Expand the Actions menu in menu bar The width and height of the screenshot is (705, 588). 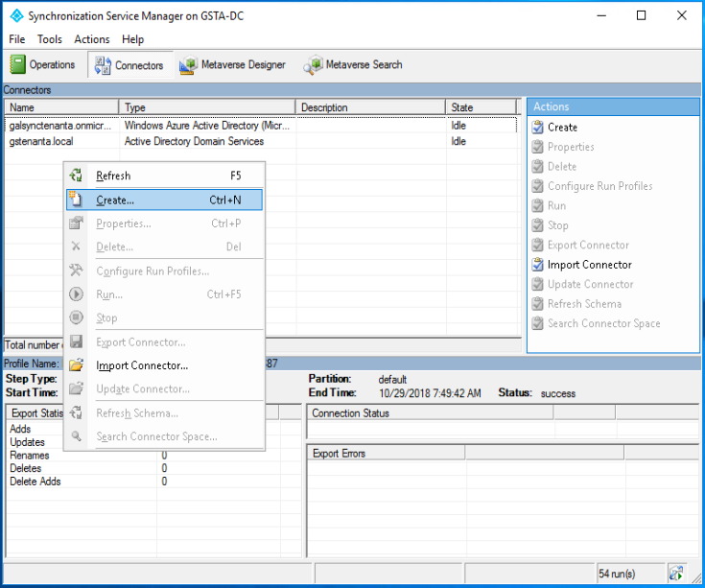[92, 39]
